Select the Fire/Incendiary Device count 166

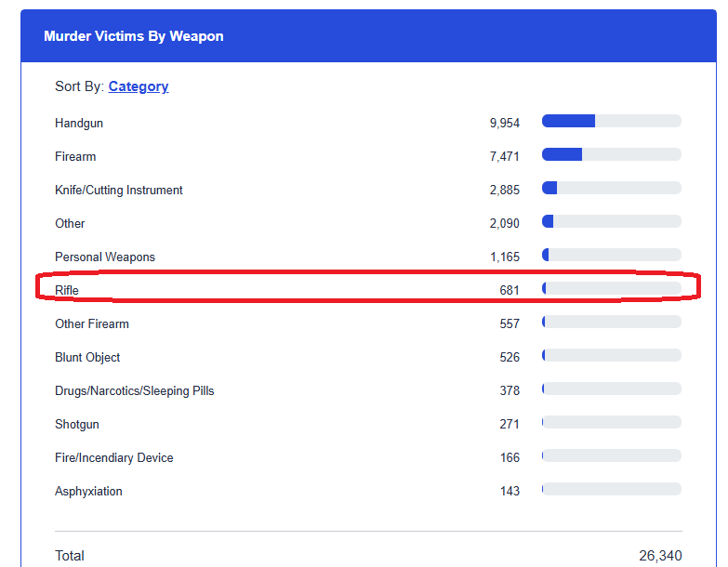point(510,457)
